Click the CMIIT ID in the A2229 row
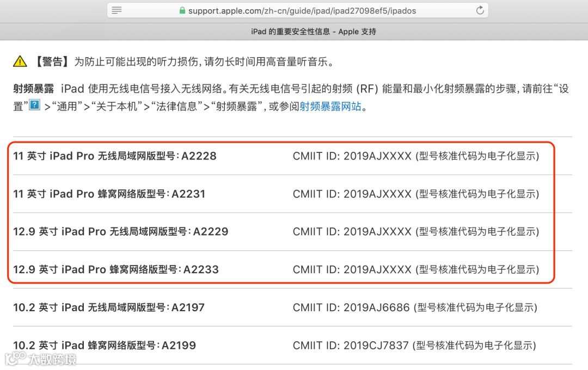The width and height of the screenshot is (588, 370). (416, 231)
